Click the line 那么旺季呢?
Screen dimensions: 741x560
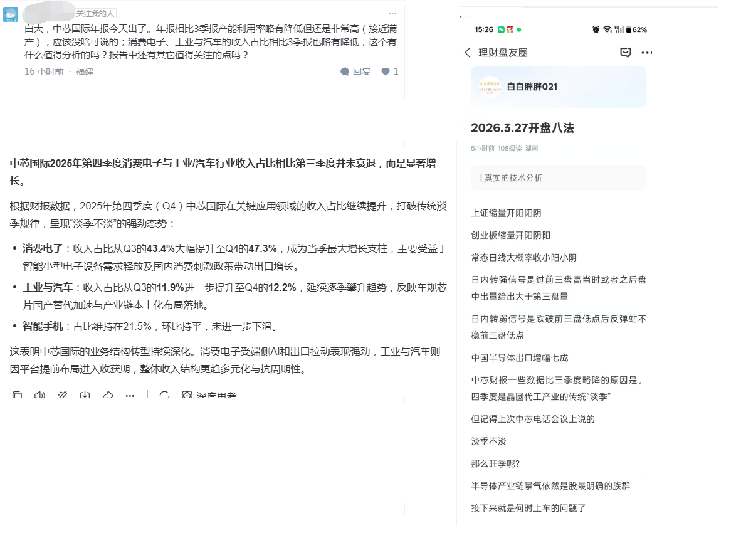(495, 463)
